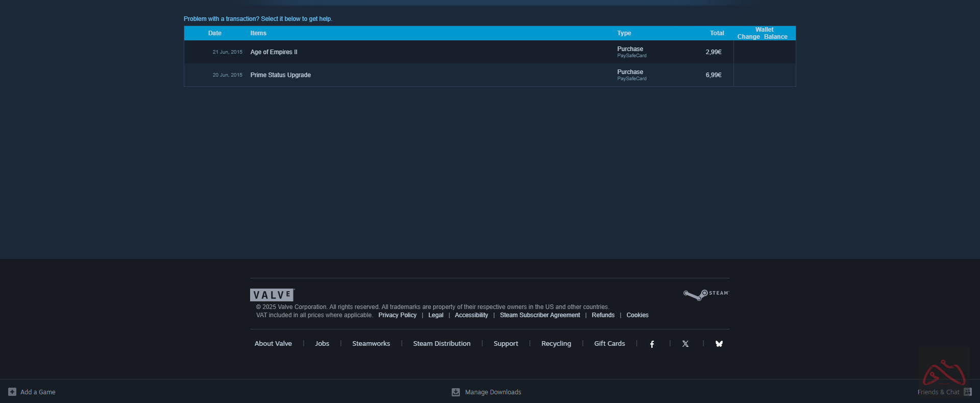Select the Prime Status Upgrade transaction
980x403 pixels.
pos(280,75)
